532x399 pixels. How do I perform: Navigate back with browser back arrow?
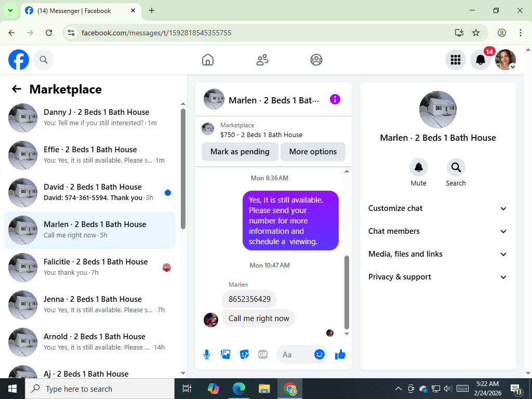pyautogui.click(x=11, y=33)
